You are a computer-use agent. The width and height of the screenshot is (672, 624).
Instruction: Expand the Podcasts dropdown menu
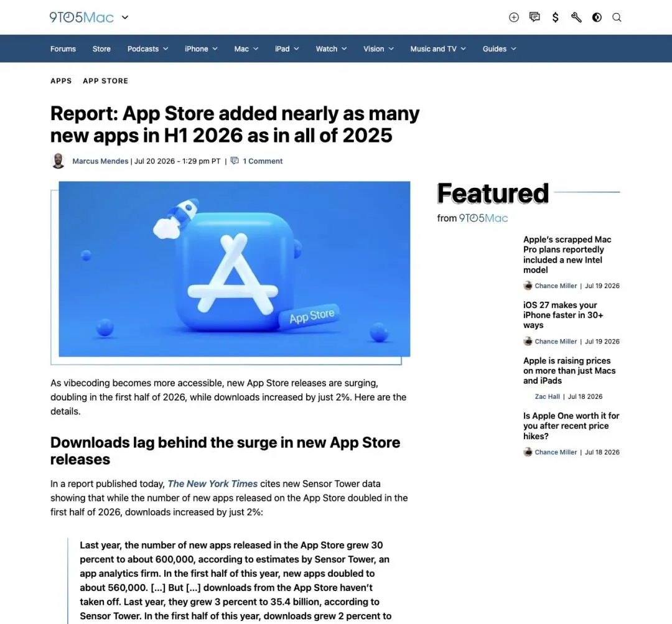pos(148,49)
